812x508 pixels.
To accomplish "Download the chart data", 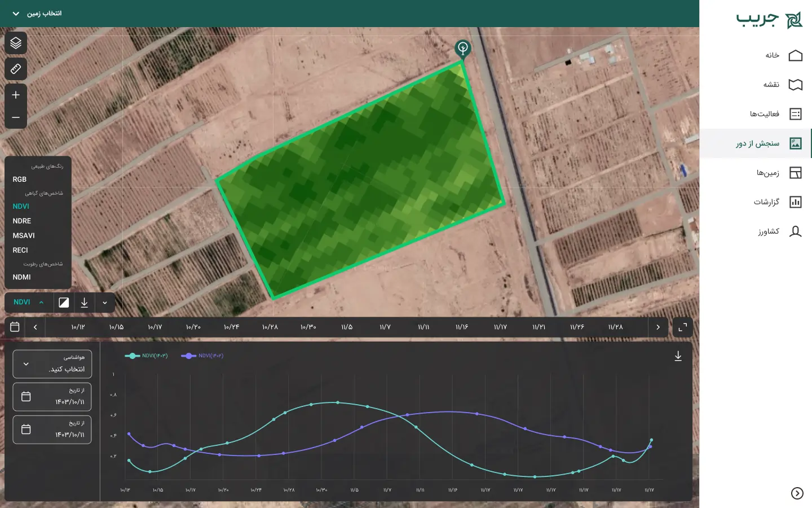I will point(678,356).
